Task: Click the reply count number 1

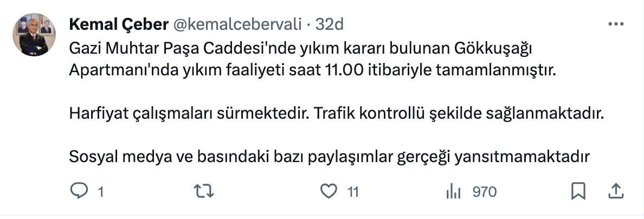Action: coord(100,192)
